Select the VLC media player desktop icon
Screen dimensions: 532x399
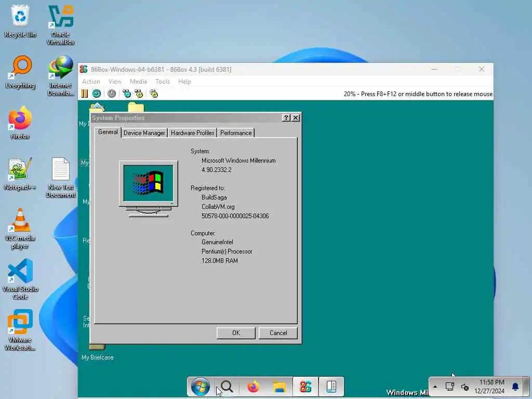(x=20, y=229)
